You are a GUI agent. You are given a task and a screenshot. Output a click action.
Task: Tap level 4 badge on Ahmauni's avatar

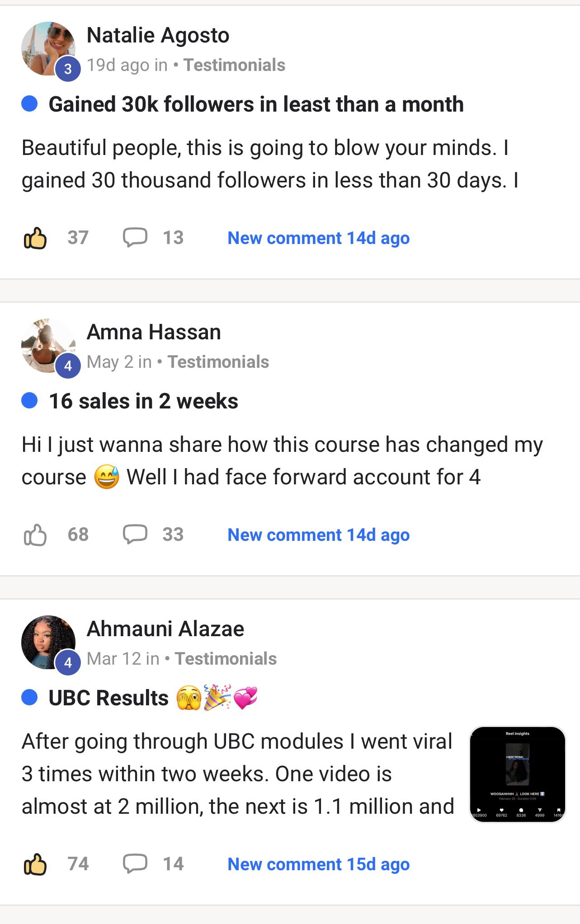click(68, 662)
